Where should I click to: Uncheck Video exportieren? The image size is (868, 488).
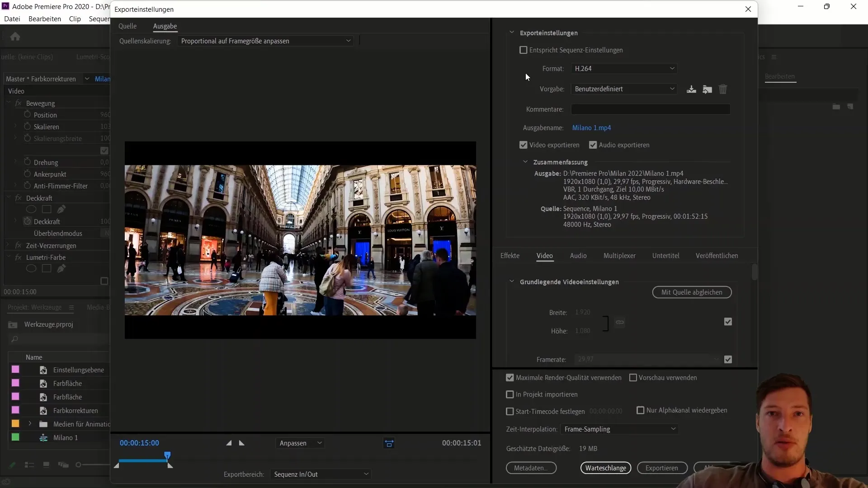[524, 145]
